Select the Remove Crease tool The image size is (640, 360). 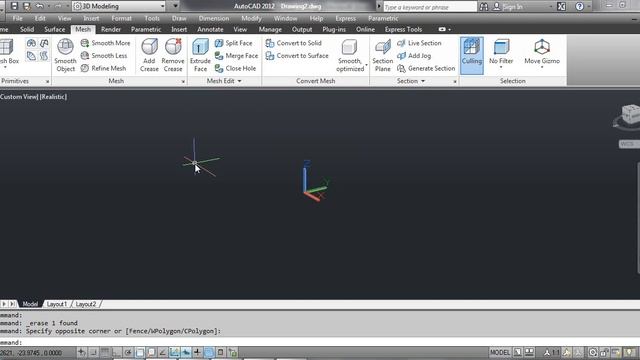click(x=173, y=56)
